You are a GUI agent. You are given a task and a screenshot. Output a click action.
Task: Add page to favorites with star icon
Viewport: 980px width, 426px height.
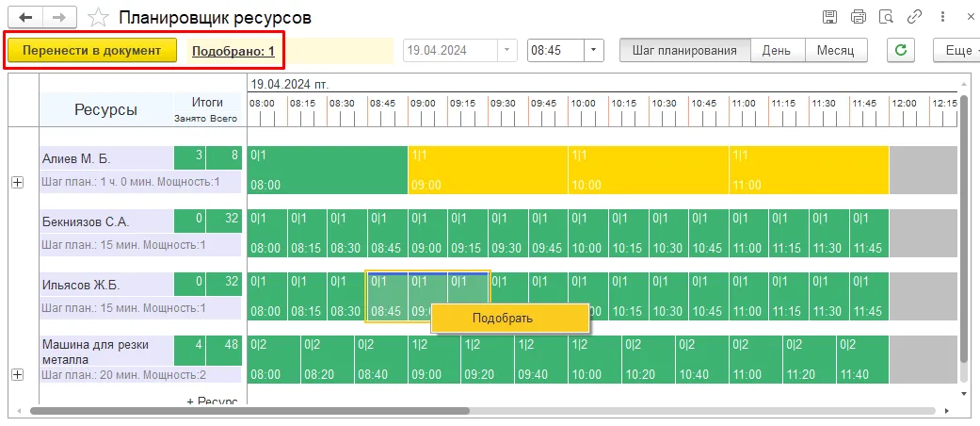(98, 18)
